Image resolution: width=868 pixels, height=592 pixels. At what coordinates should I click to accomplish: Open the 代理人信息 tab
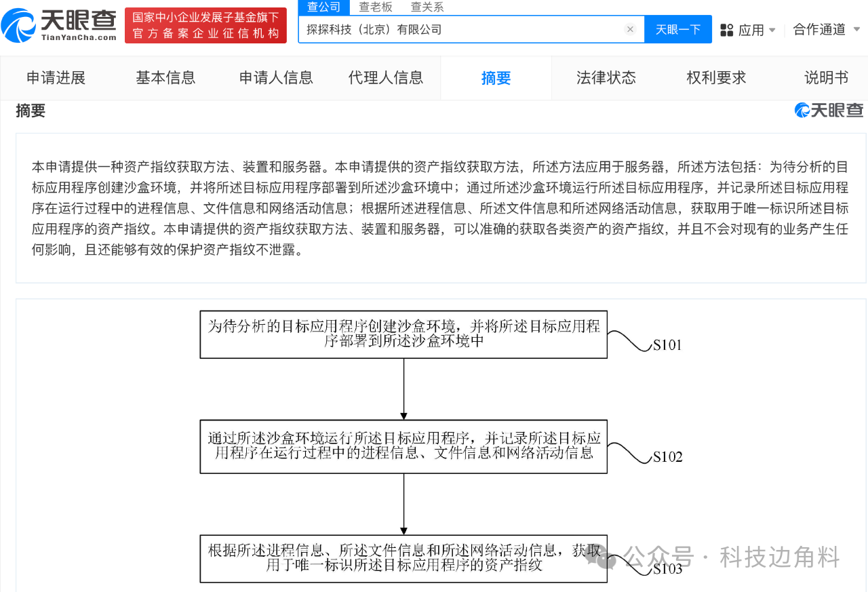click(386, 78)
